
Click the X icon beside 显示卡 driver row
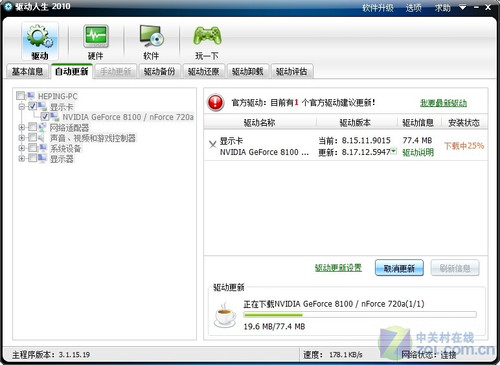tap(213, 145)
